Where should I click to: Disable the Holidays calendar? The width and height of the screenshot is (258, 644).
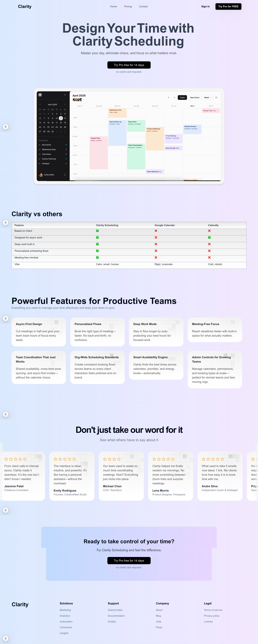coord(40,163)
